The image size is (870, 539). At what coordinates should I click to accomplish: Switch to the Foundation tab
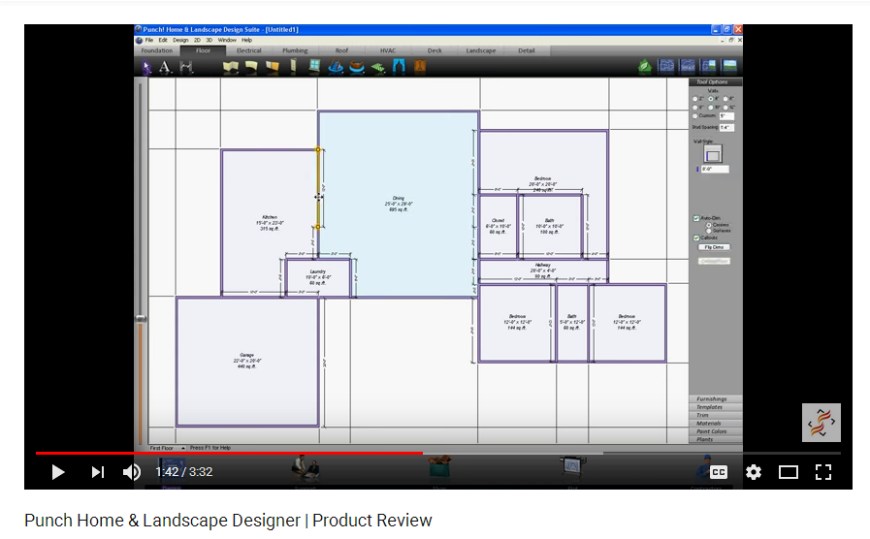coord(157,51)
